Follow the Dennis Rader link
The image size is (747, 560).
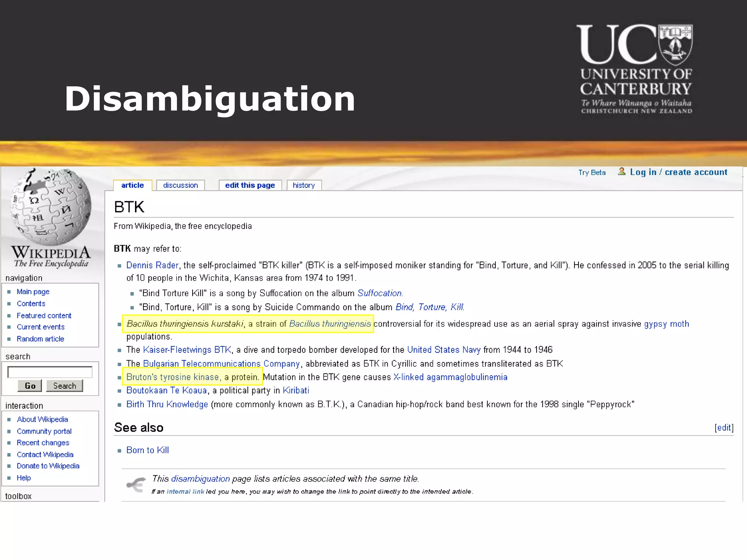(152, 265)
